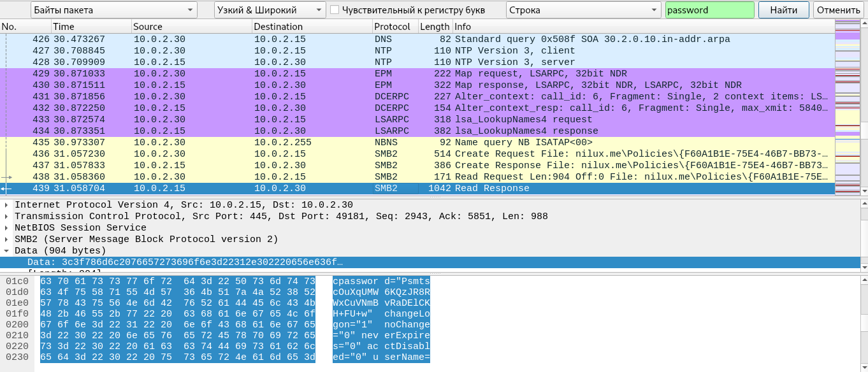Viewport: 868px width, 372px height.
Task: Click the hex offset '01c0' in bytes pane
Action: coord(16,282)
